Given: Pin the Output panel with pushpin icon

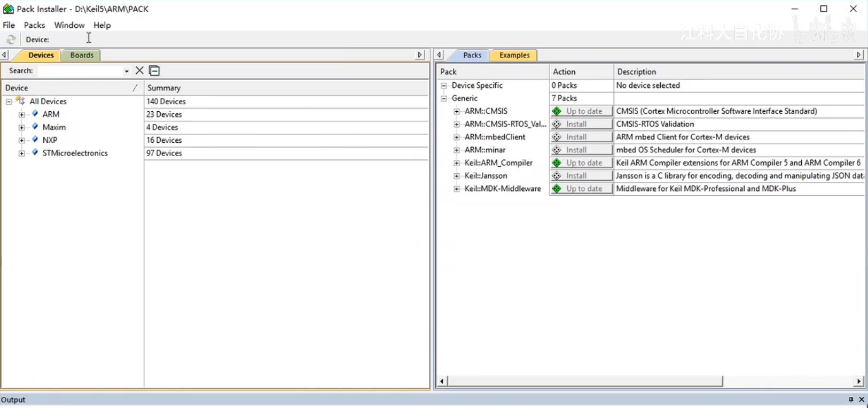Looking at the screenshot, I should [x=851, y=399].
